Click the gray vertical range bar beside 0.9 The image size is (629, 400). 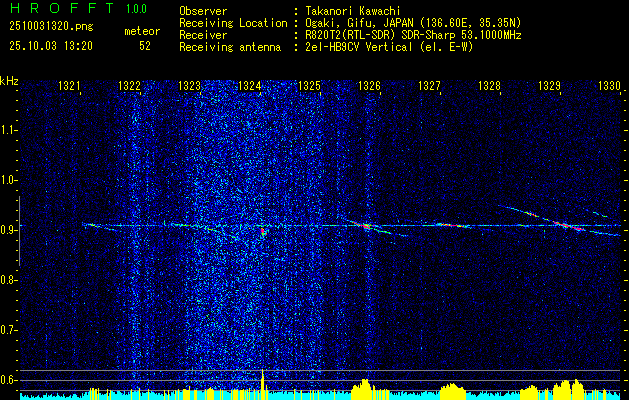(19, 231)
